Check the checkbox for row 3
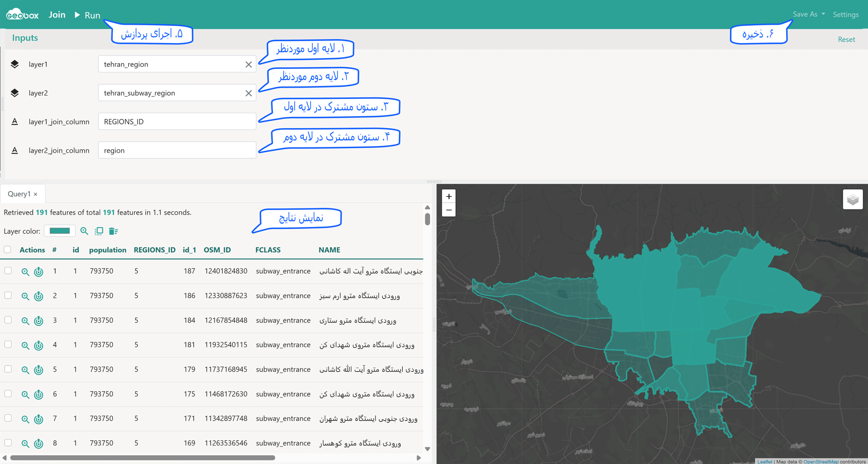Image resolution: width=868 pixels, height=464 pixels. pos(8,320)
